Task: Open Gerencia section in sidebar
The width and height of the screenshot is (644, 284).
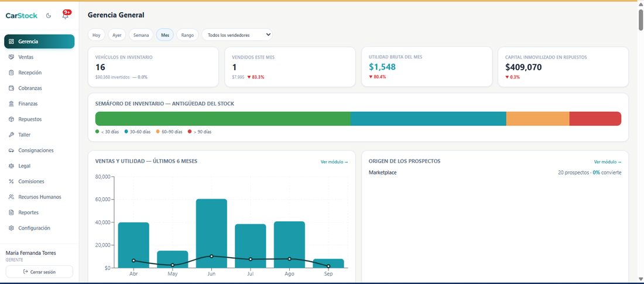Action: [39, 42]
